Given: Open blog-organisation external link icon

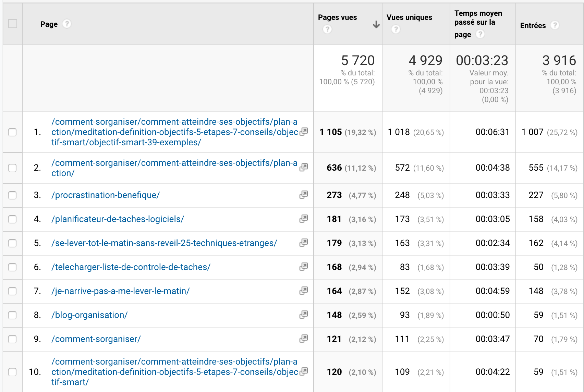Looking at the screenshot, I should pos(304,315).
